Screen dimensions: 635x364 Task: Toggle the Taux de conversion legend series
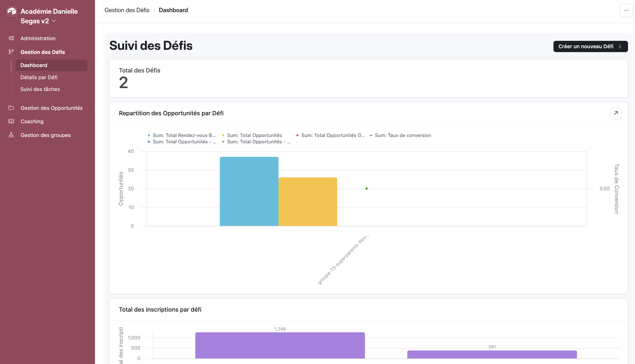point(403,135)
